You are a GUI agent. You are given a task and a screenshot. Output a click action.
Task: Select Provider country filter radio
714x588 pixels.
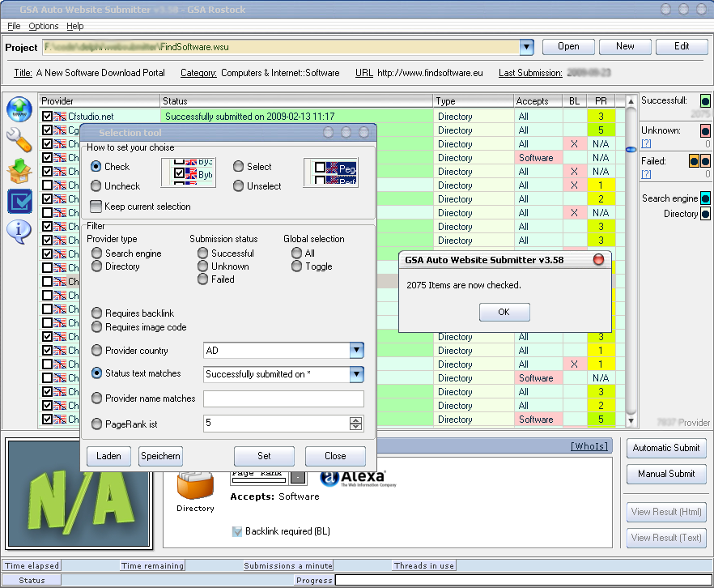96,350
